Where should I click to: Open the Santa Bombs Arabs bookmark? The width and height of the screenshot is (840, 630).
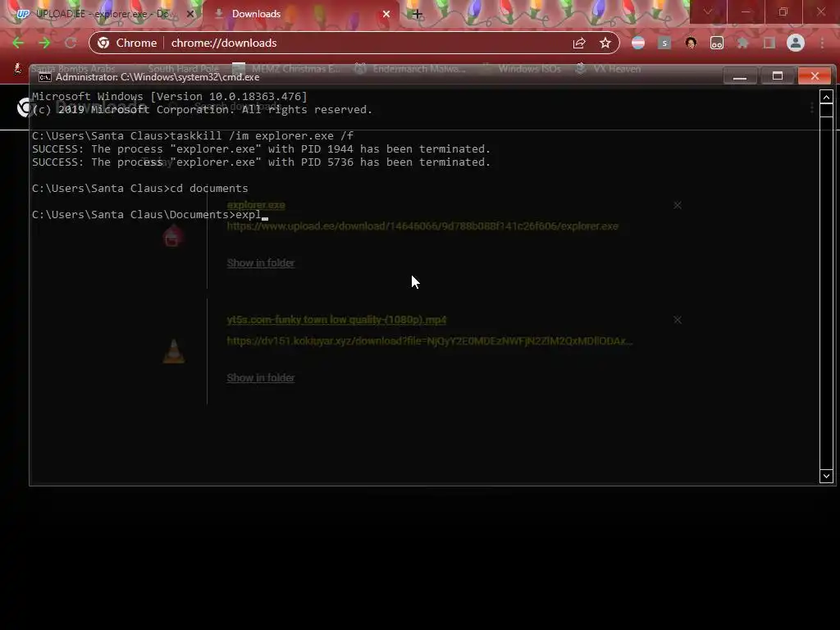point(66,69)
